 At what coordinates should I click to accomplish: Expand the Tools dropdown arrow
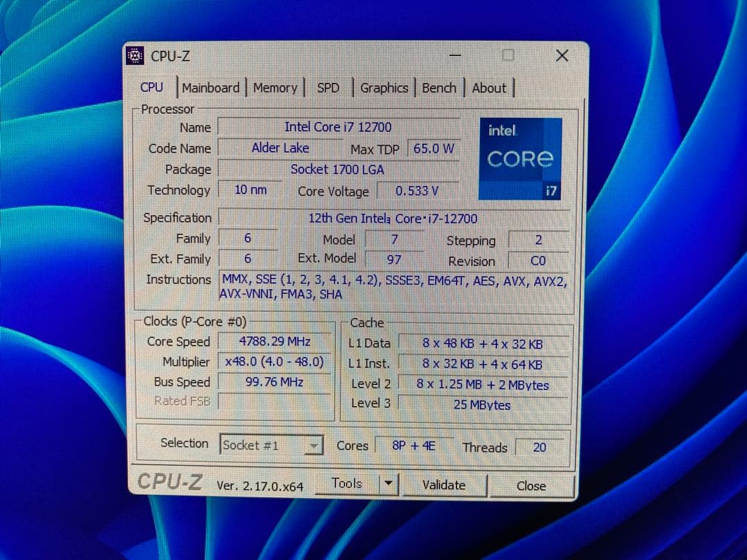388,484
